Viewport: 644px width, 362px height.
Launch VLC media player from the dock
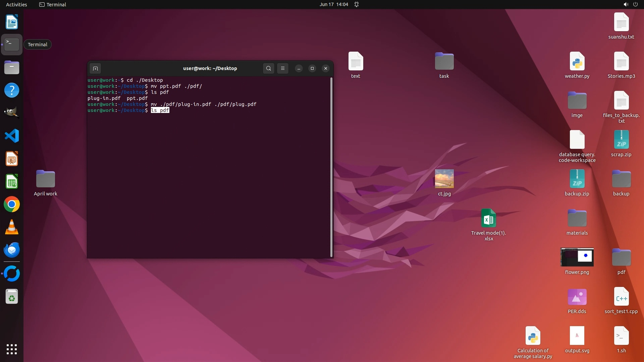tap(12, 227)
